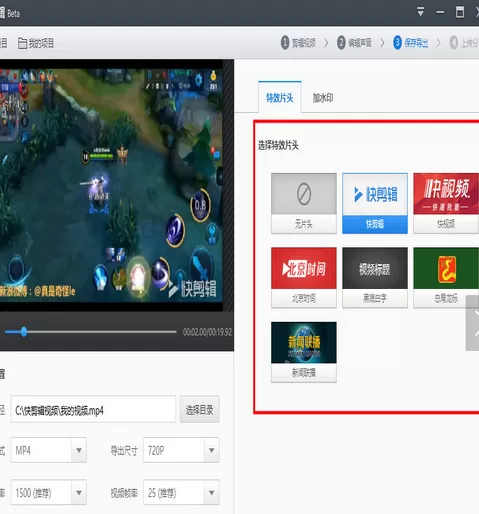Choose the 无片头 intro option

(x=304, y=203)
